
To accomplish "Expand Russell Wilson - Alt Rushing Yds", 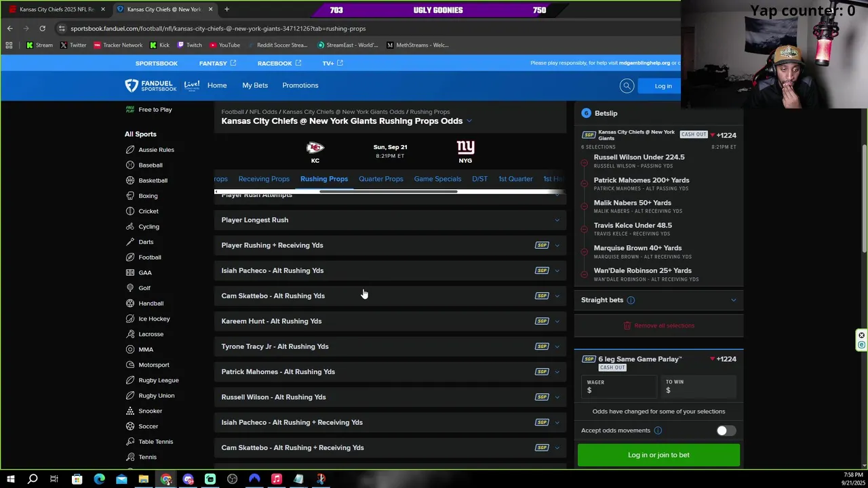I will click(x=390, y=397).
